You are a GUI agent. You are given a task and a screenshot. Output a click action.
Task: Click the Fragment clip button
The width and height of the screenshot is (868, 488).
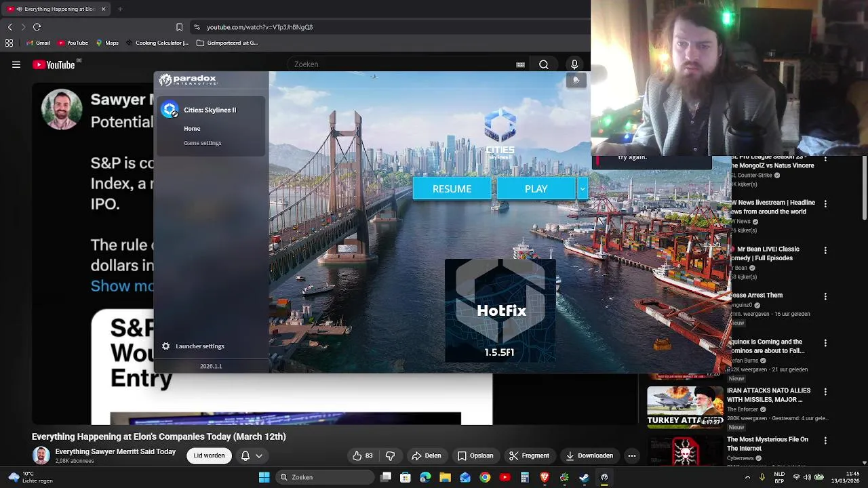point(529,455)
